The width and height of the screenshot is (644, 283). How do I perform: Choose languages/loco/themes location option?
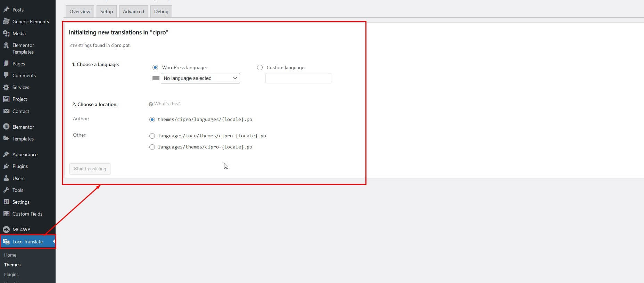coord(152,136)
